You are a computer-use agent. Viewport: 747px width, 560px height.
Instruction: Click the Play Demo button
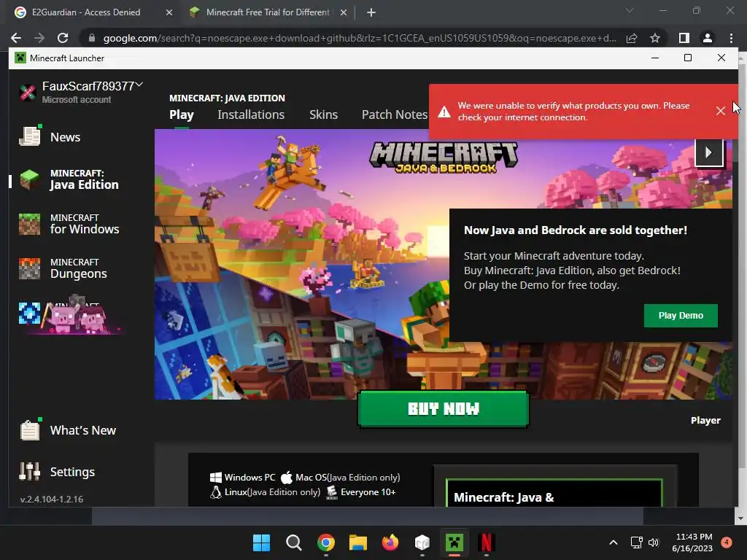pos(681,315)
